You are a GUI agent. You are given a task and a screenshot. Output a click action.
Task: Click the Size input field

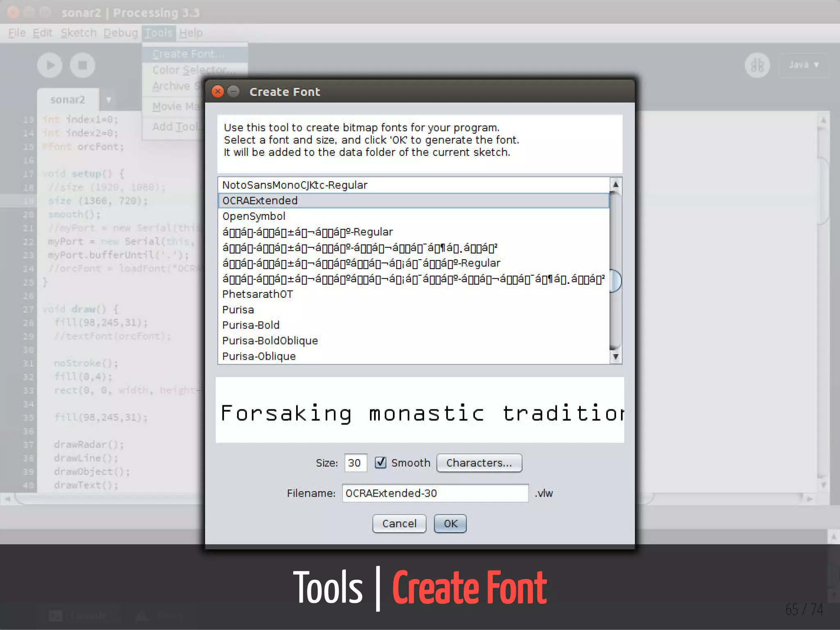pyautogui.click(x=355, y=463)
